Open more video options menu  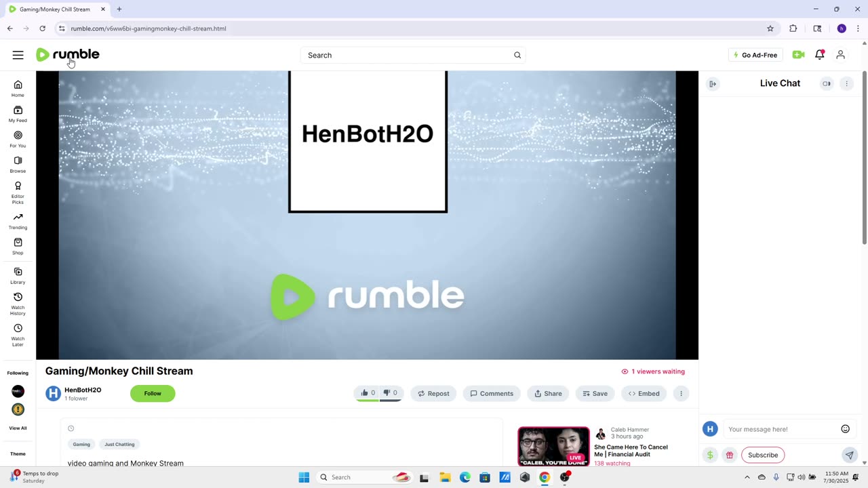681,393
